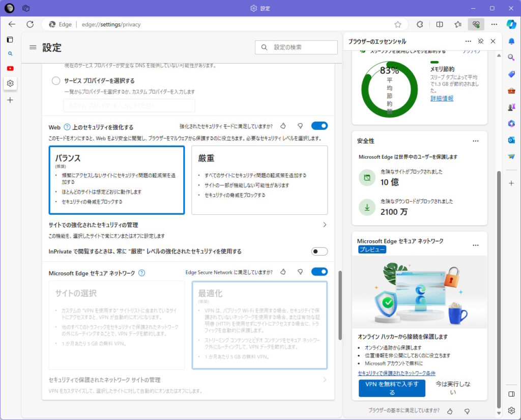The width and height of the screenshot is (521, 420).
Task: Open Browser Essentials panel more options
Action: 468,41
